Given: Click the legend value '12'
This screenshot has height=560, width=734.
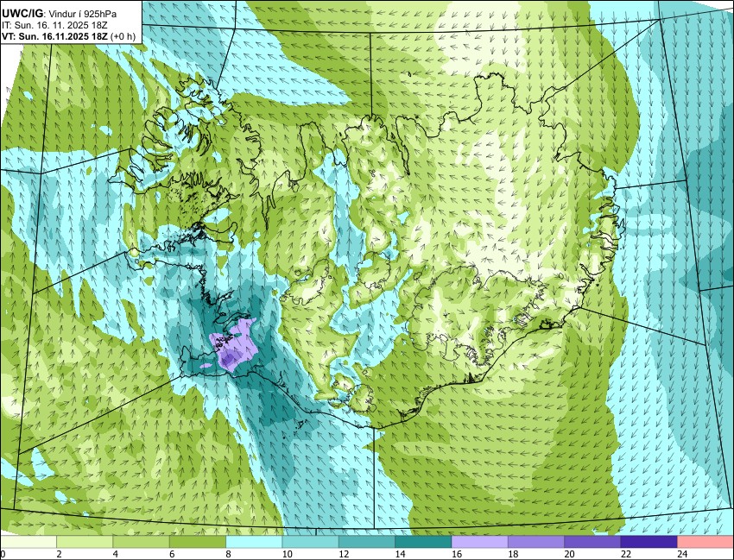Looking at the screenshot, I should pyautogui.click(x=344, y=554).
